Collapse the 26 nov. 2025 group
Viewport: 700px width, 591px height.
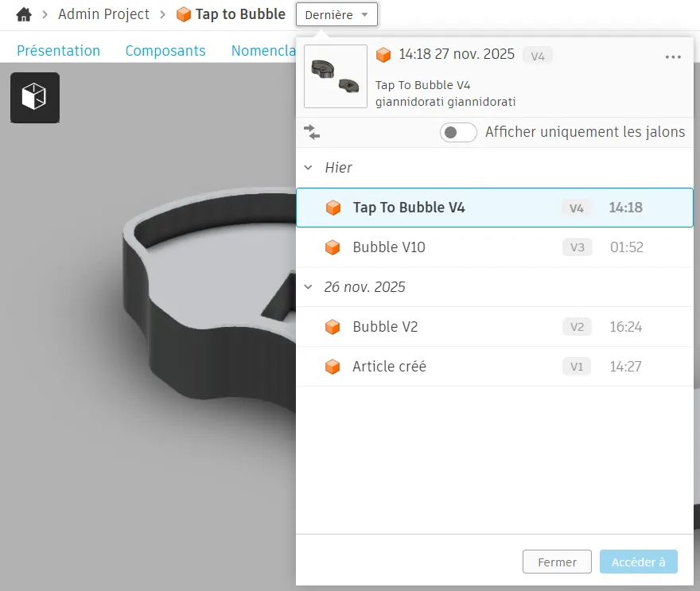[308, 287]
